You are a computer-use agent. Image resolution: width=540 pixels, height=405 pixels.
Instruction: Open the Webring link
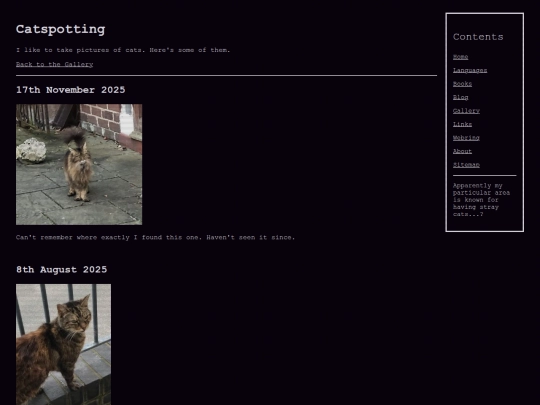point(466,137)
